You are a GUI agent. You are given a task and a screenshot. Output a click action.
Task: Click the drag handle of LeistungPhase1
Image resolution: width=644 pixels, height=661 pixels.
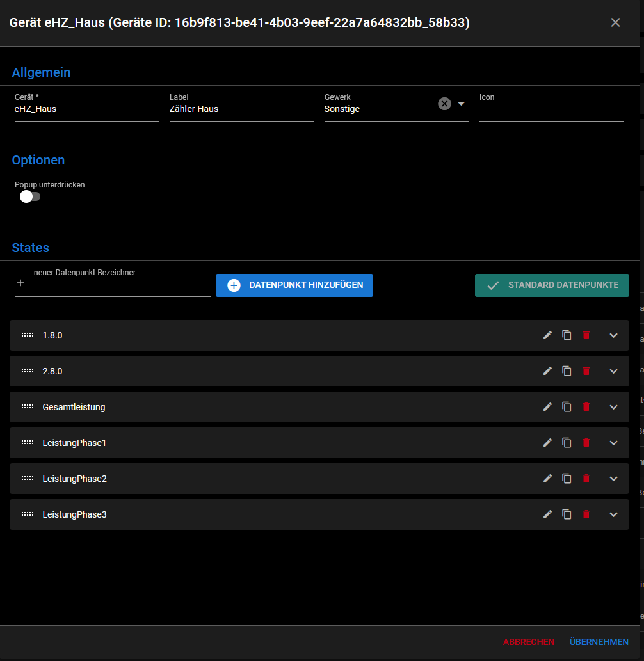26,442
